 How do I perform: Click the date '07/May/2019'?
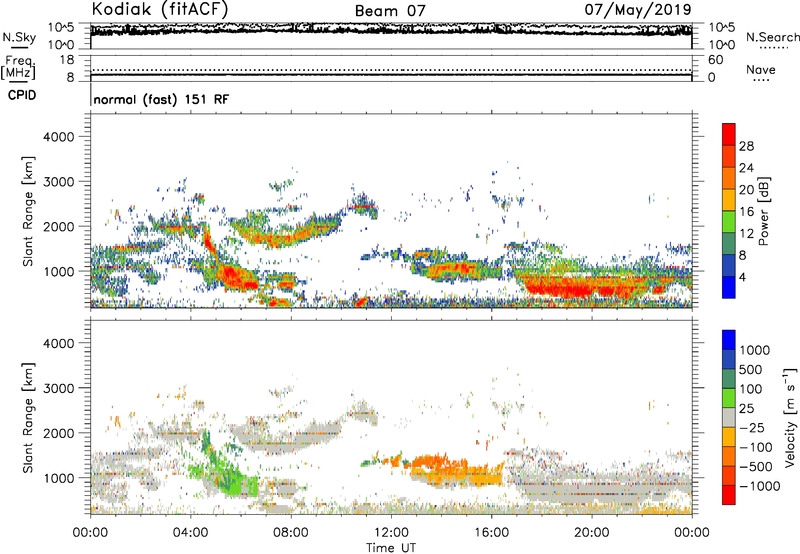[x=638, y=9]
